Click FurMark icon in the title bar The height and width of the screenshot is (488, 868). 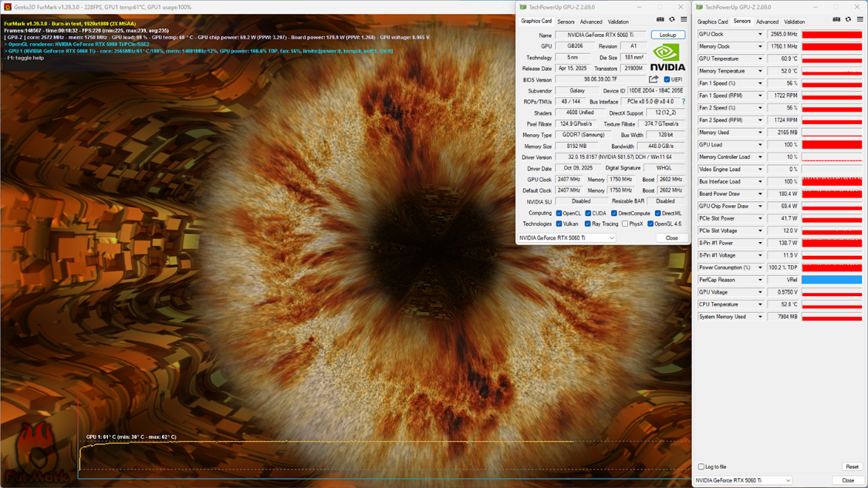[x=8, y=7]
